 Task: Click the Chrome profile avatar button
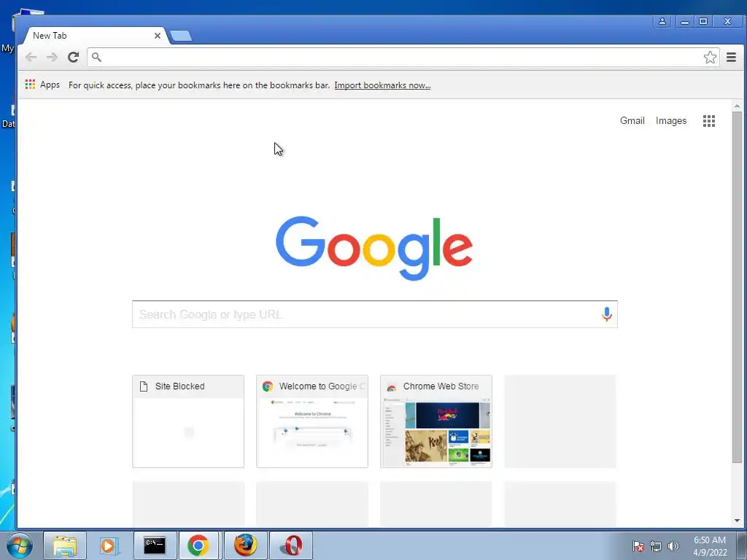click(x=662, y=21)
